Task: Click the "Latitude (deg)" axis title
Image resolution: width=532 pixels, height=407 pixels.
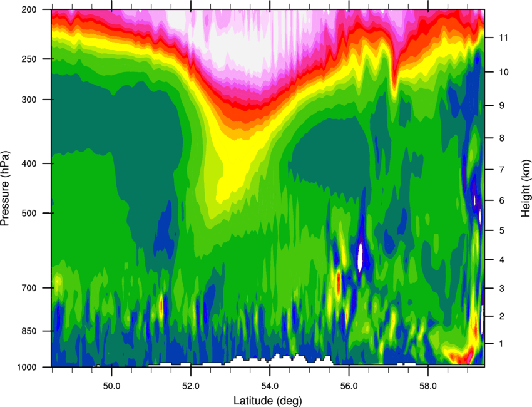Action: point(267,401)
